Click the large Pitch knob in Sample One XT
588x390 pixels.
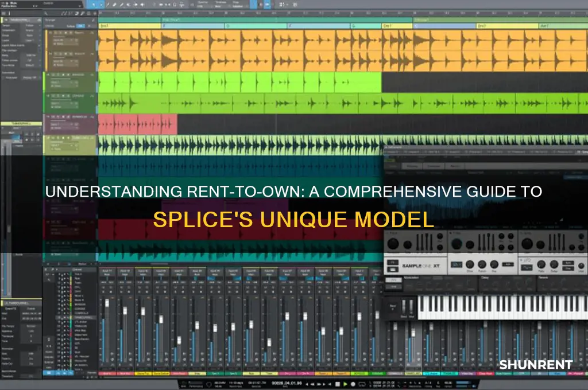tap(393, 244)
